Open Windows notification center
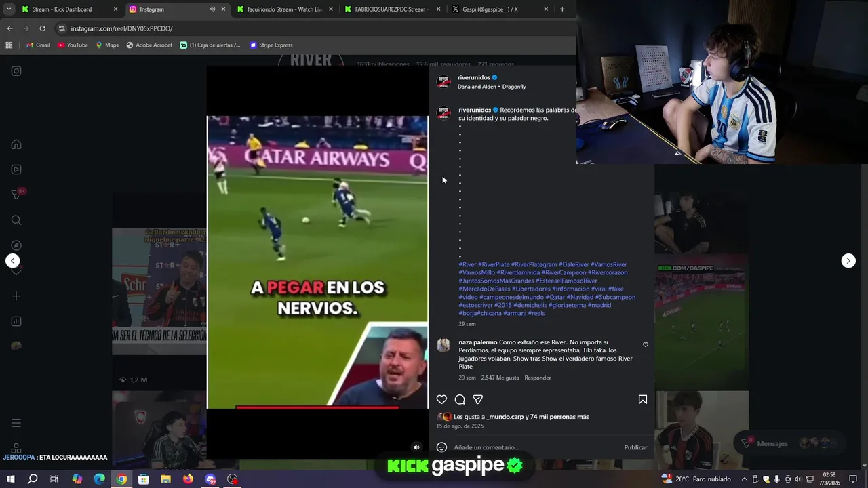868x488 pixels. [x=853, y=479]
